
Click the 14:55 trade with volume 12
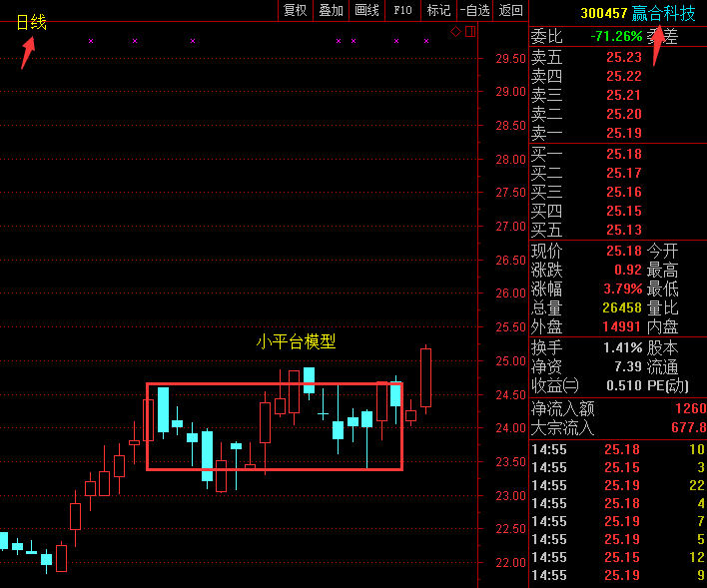[x=618, y=558]
